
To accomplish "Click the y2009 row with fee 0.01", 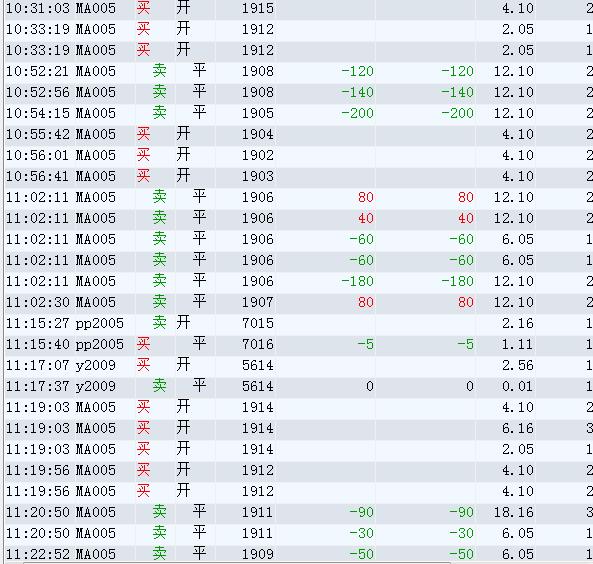I will [299, 386].
